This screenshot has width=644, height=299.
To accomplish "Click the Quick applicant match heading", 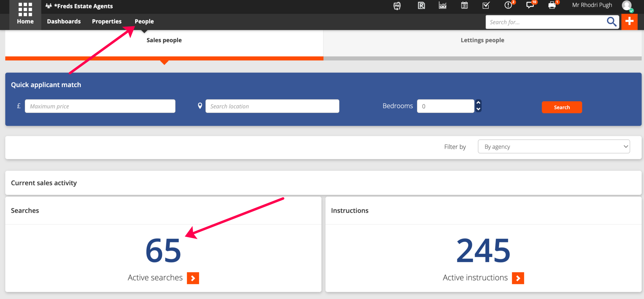I will coord(46,85).
